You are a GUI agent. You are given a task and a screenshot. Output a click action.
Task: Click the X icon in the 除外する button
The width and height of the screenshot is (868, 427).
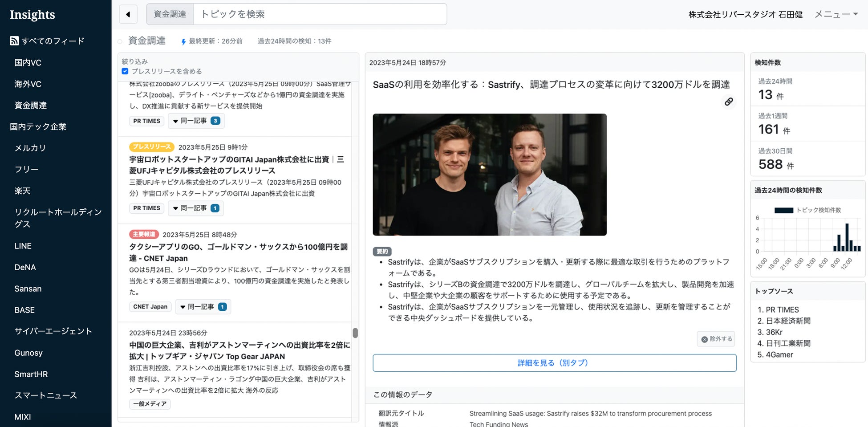(705, 339)
